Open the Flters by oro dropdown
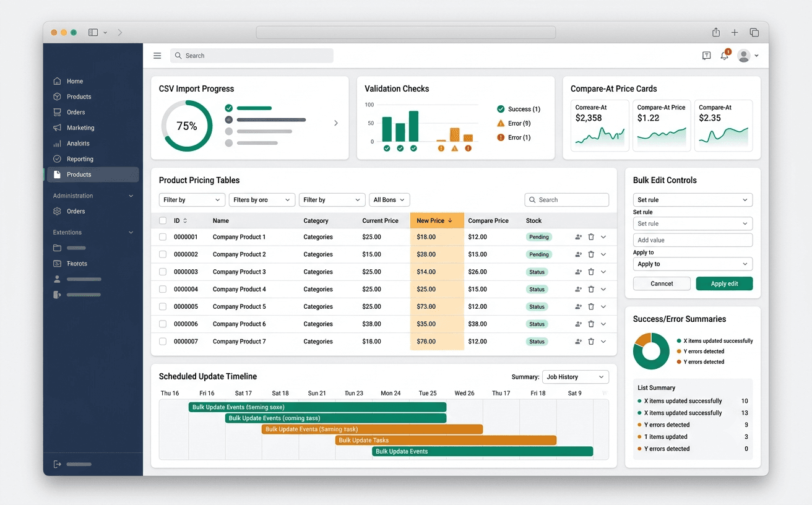The height and width of the screenshot is (505, 812). tap(262, 200)
